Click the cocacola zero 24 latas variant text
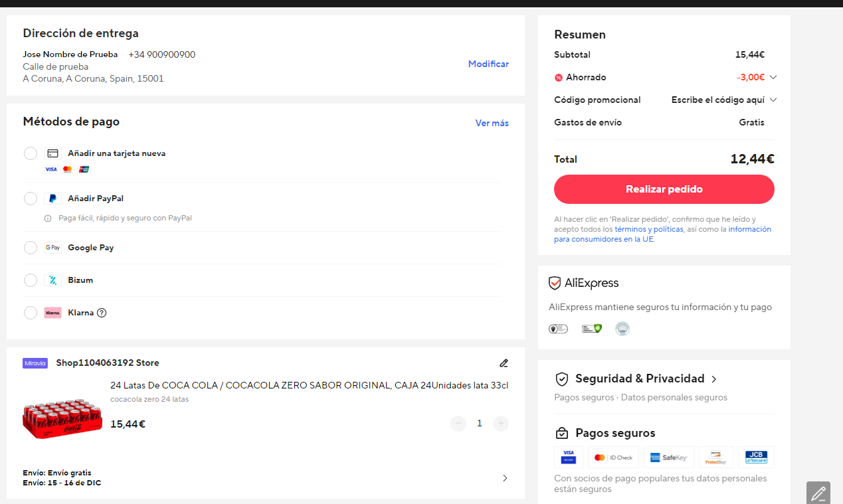843x504 pixels. click(149, 399)
